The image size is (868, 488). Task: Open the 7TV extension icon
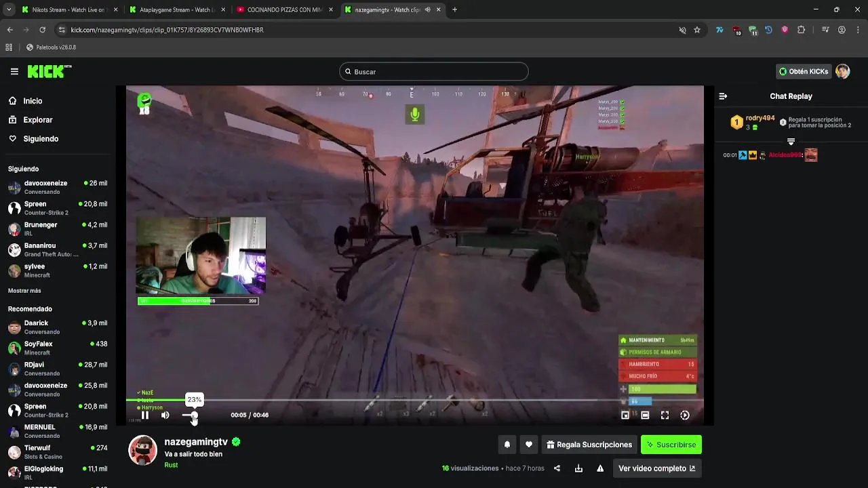[x=719, y=30]
